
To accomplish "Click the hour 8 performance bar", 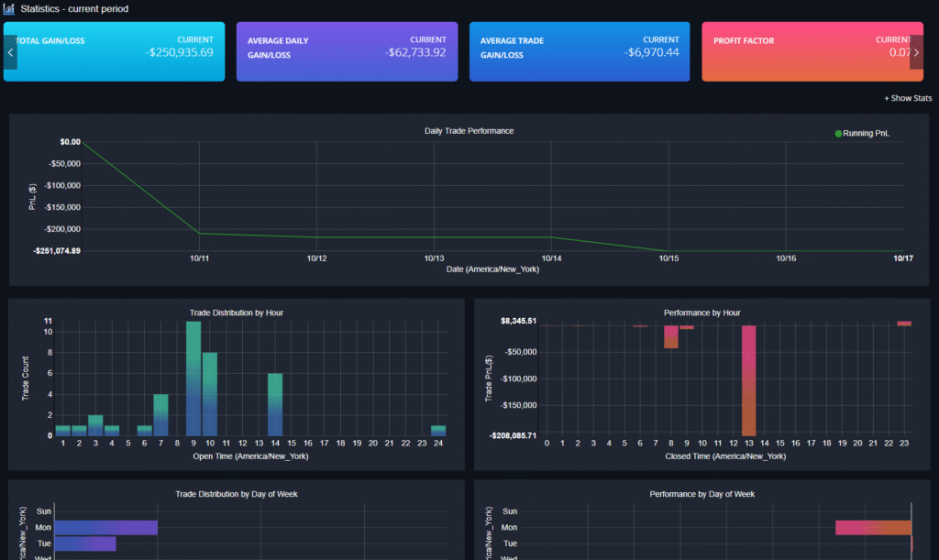I will tap(670, 337).
